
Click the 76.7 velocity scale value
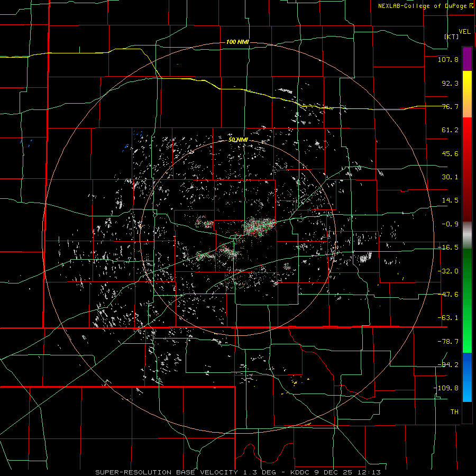(x=450, y=106)
